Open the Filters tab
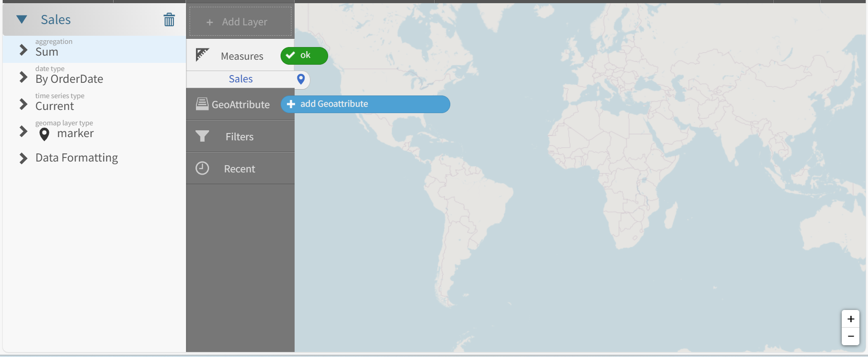The height and width of the screenshot is (357, 868). click(x=240, y=136)
